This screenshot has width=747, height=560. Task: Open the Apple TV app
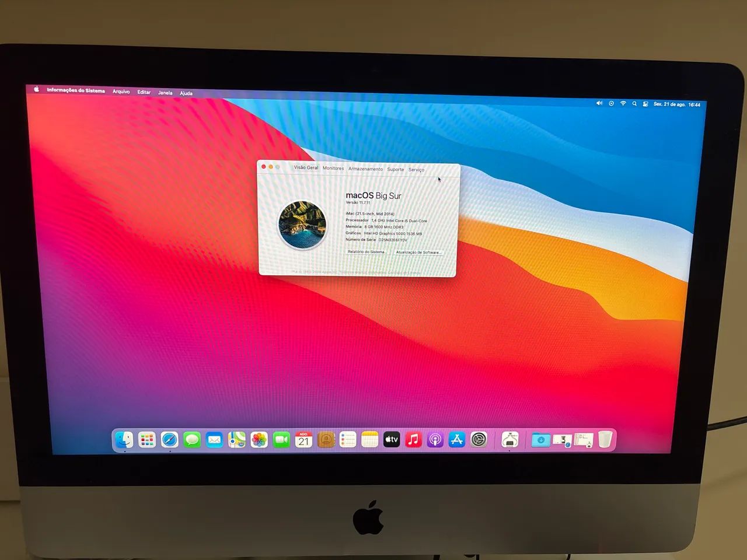[392, 440]
